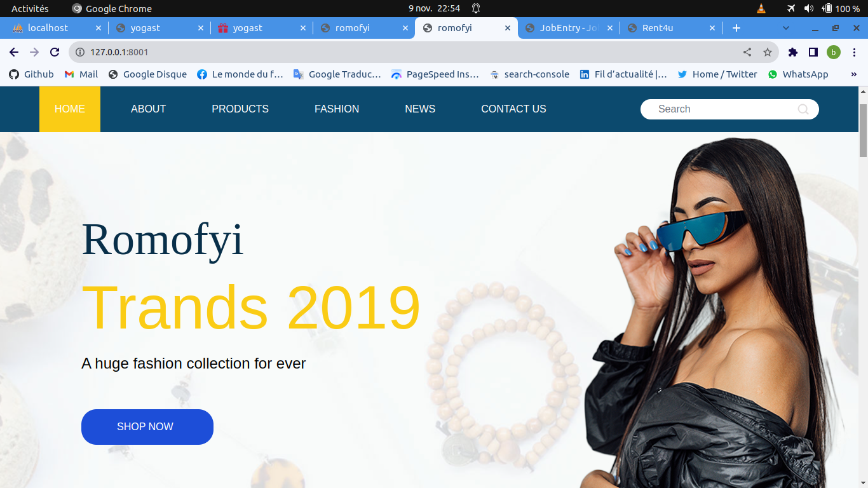Viewport: 868px width, 488px height.
Task: Go to the CONTACT US link
Action: click(x=513, y=109)
